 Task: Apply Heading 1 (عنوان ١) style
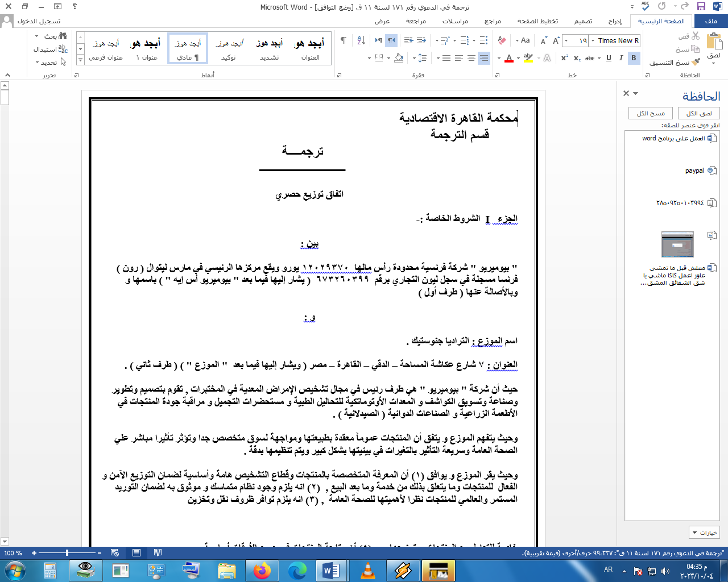coord(146,48)
